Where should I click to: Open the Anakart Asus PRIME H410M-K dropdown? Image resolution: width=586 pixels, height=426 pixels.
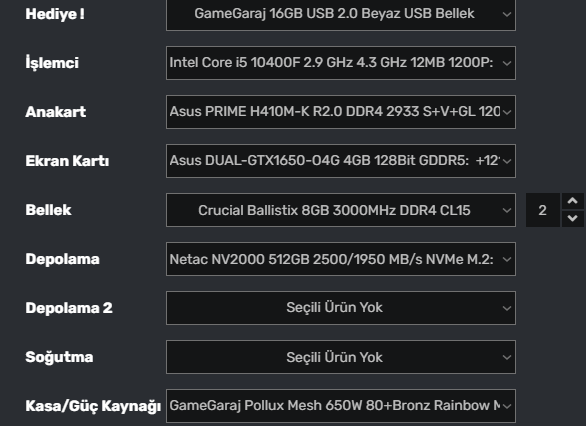click(341, 112)
